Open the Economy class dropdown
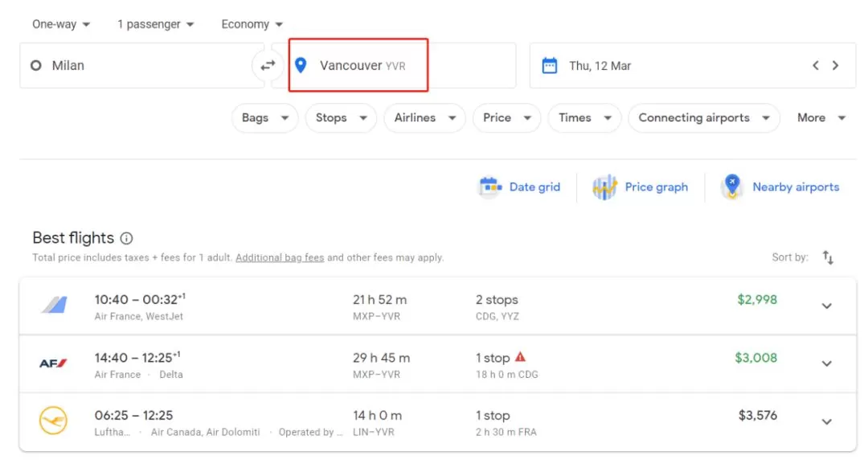Viewport: 868px width, 464px height. pyautogui.click(x=252, y=24)
